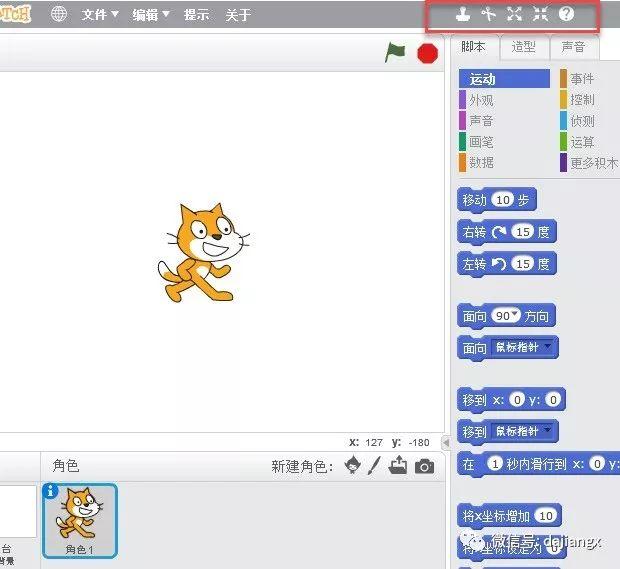
Task: Select the 画笔 block category
Action: coord(476,142)
